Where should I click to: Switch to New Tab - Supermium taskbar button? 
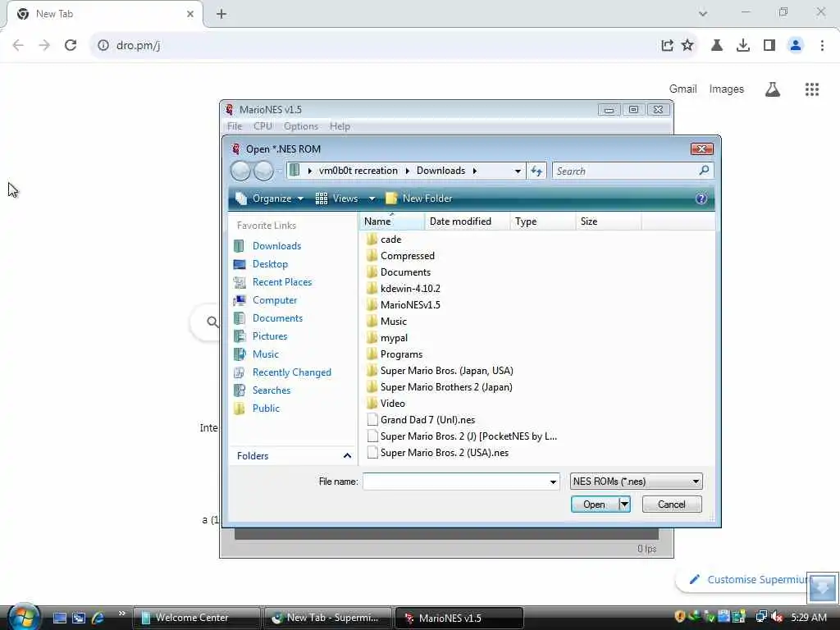point(328,618)
